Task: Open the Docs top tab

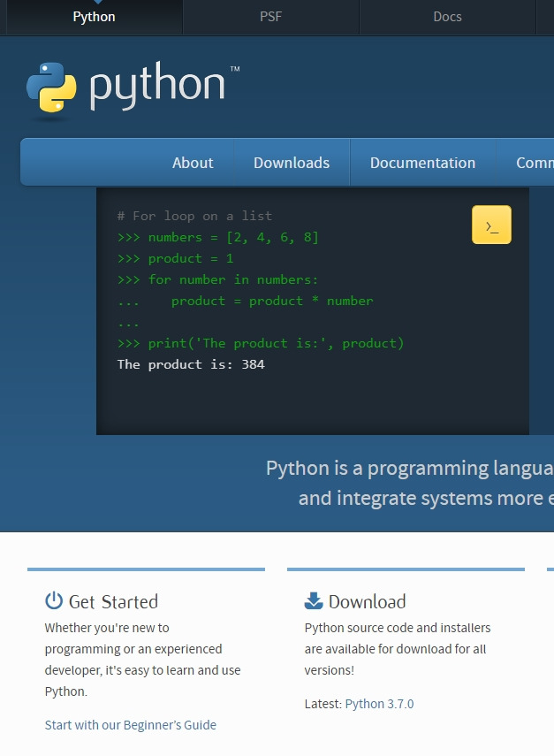Action: click(x=448, y=17)
